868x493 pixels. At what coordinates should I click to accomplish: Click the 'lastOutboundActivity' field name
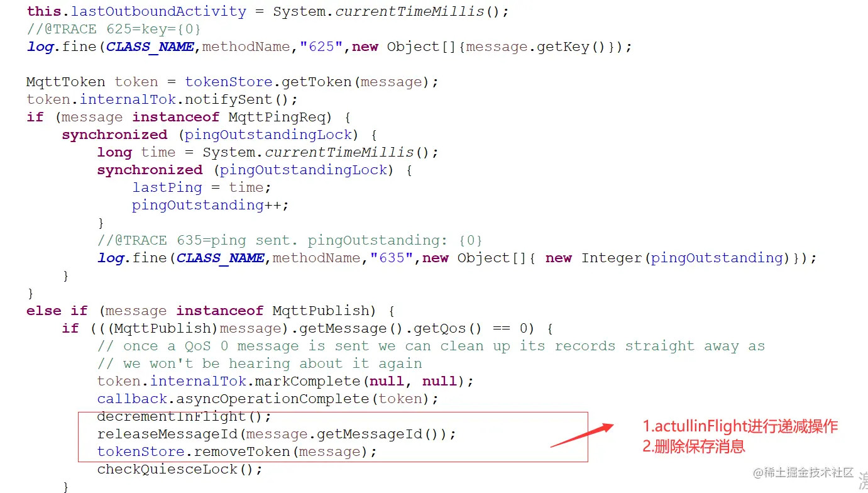click(158, 11)
